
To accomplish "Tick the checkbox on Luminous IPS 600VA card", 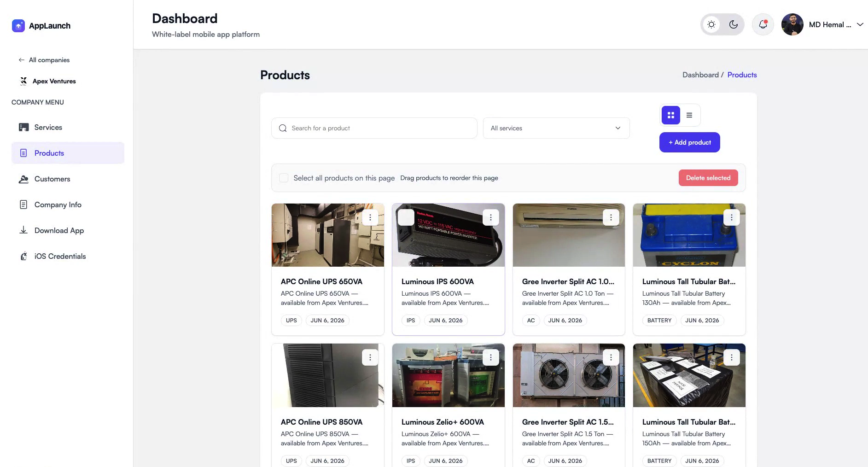I will tap(406, 217).
